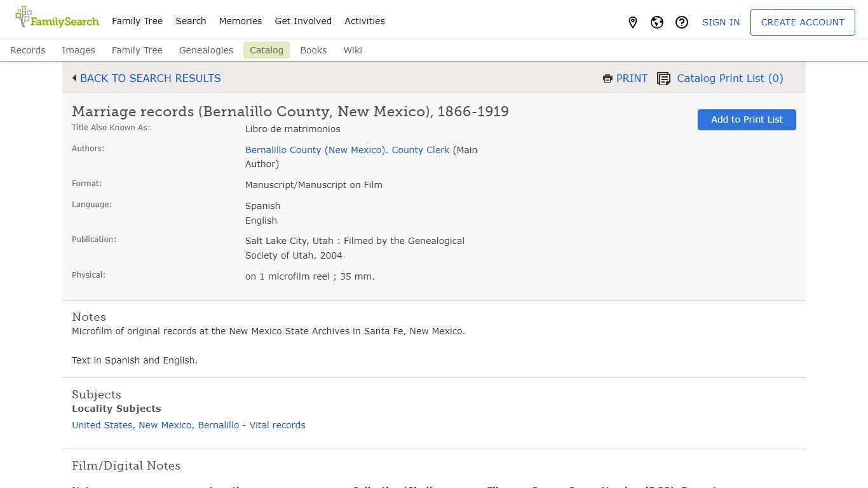
Task: Switch to the Records tab
Action: tap(28, 50)
